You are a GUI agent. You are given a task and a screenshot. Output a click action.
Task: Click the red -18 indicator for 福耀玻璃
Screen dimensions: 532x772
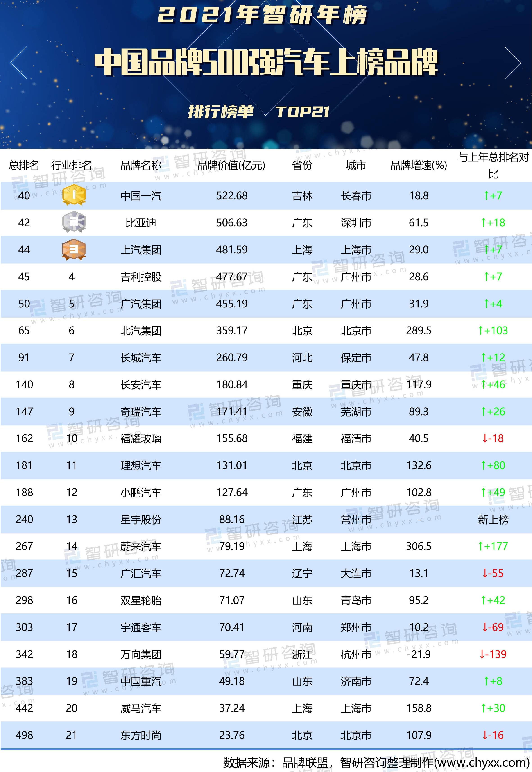pos(493,438)
